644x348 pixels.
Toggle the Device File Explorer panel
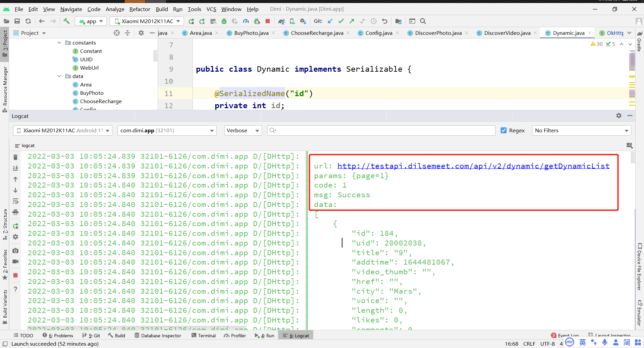(x=640, y=267)
